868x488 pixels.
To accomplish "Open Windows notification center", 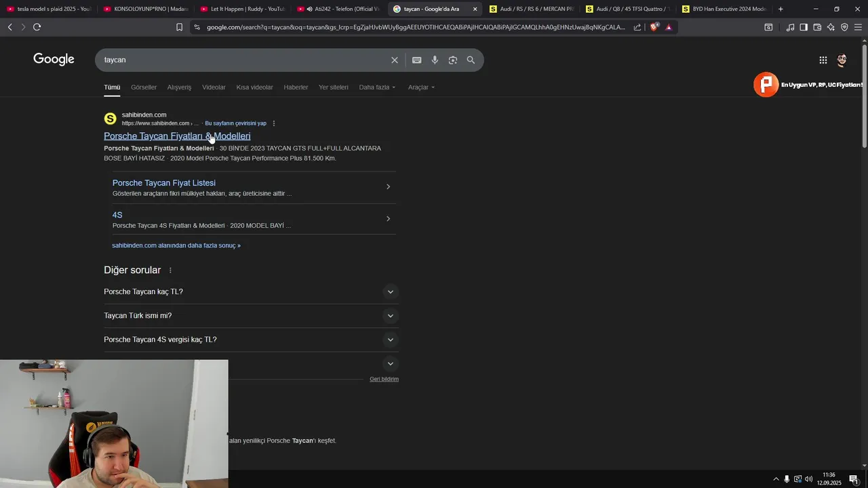I will [x=854, y=479].
